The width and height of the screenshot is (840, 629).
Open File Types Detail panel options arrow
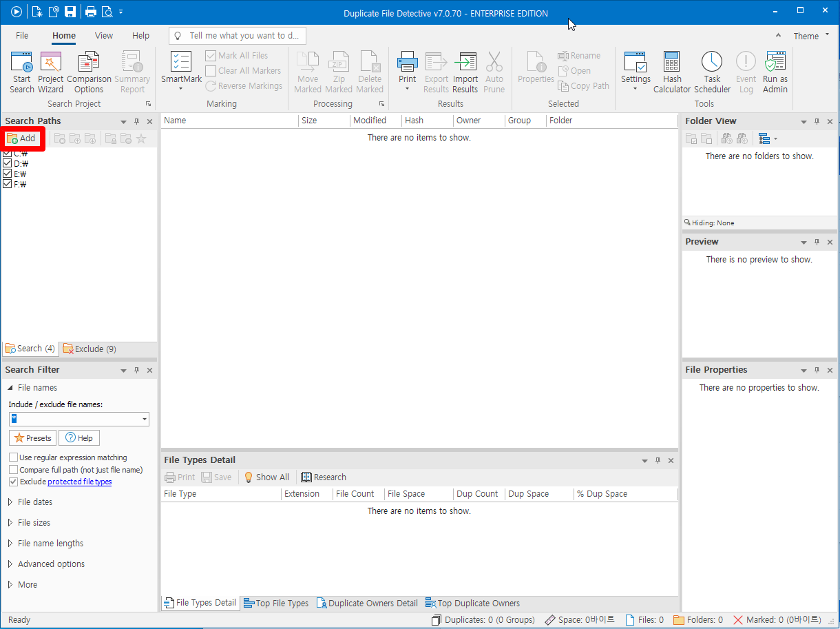(x=644, y=460)
